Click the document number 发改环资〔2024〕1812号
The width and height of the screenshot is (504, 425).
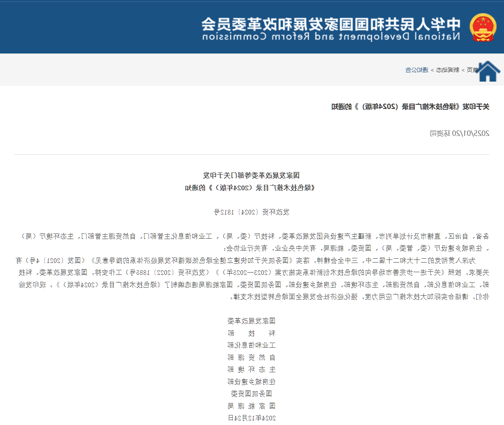pyautogui.click(x=252, y=212)
